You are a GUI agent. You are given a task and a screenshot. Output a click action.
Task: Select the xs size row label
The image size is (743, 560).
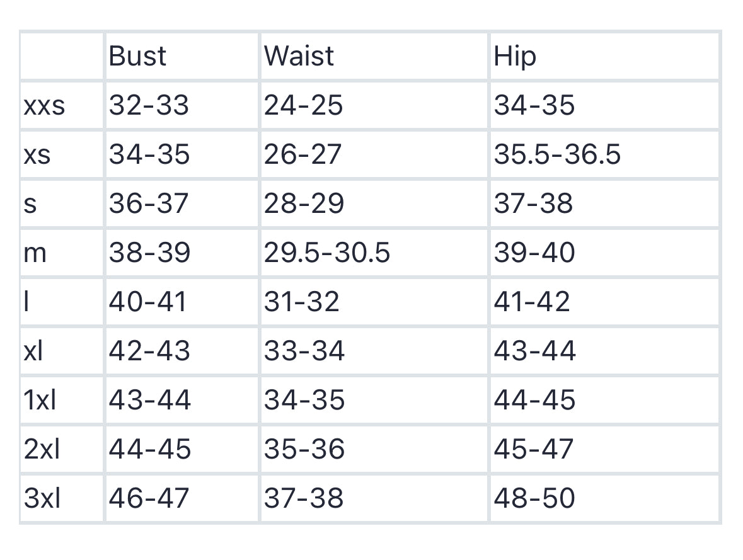click(x=37, y=154)
